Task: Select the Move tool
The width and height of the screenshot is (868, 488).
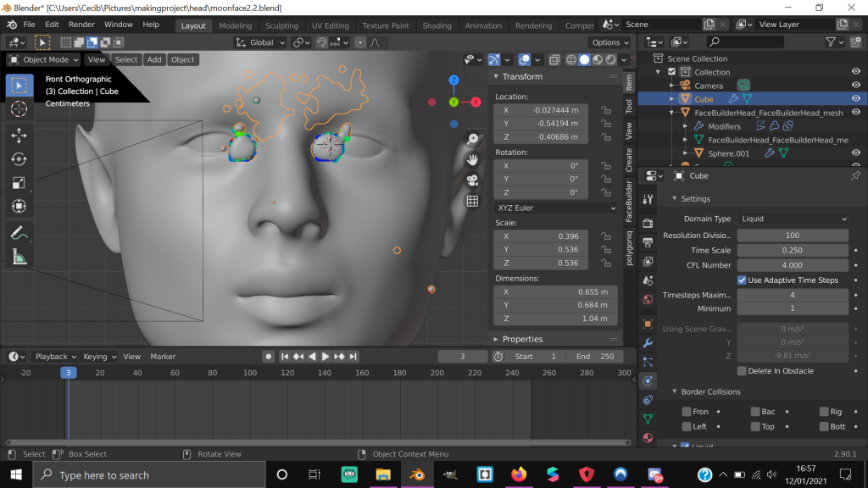Action: (x=19, y=136)
